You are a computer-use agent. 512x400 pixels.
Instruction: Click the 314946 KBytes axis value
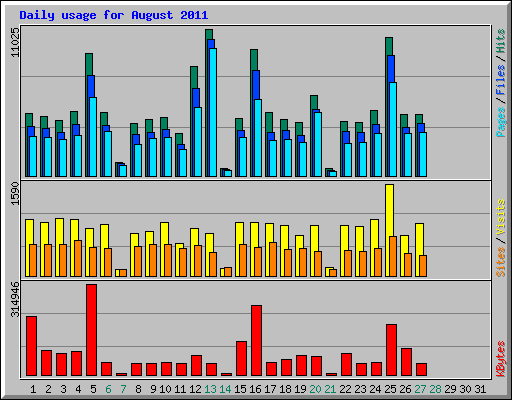pyautogui.click(x=15, y=299)
